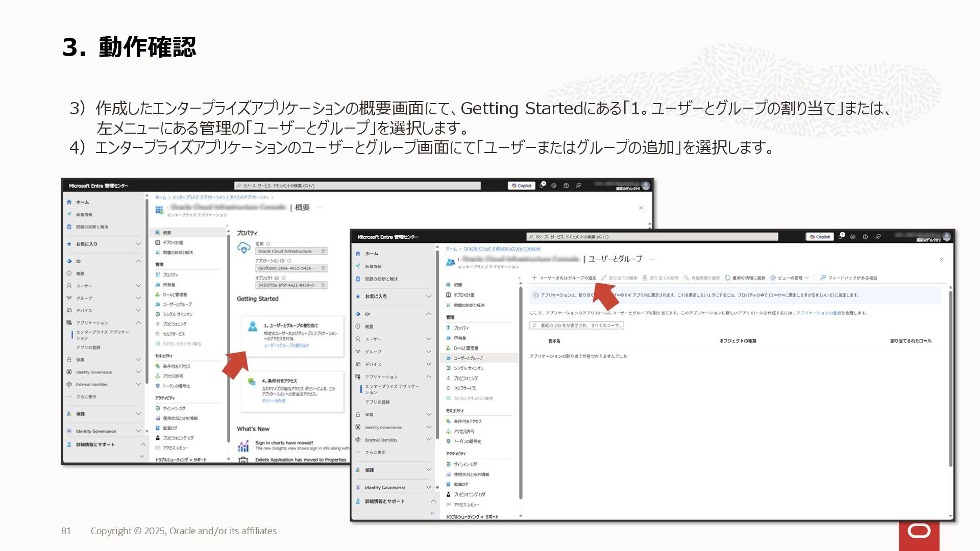Open ビューの管理 dropdown

790,278
